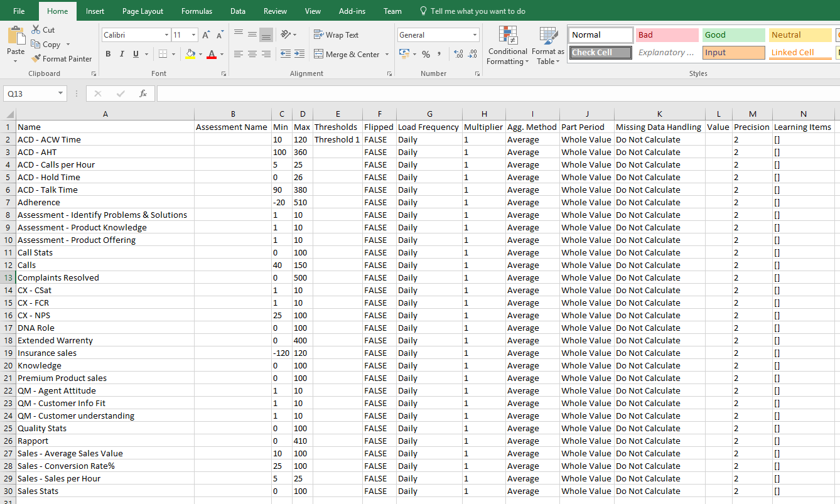Click the Increase Indent icon
840x504 pixels.
[x=299, y=55]
